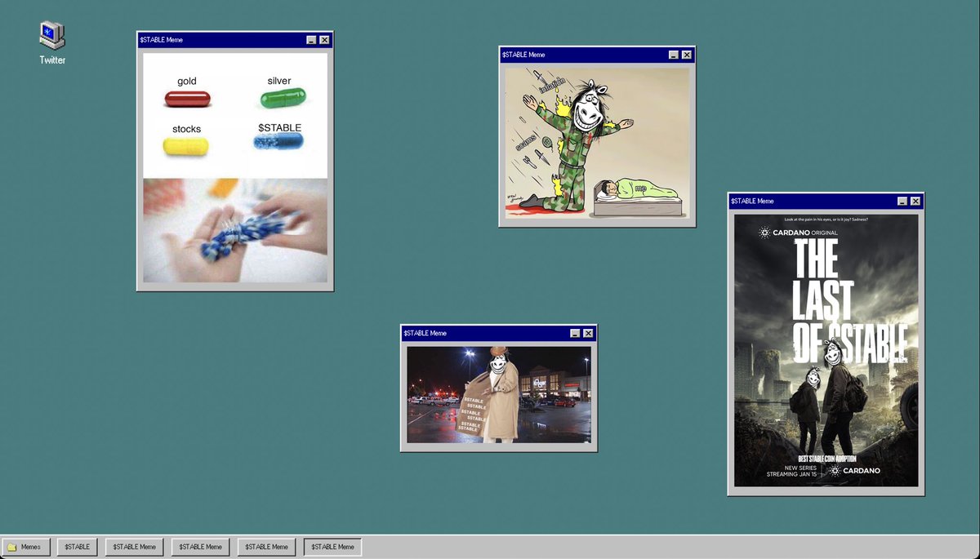Click the green silver pill
The image size is (980, 559).
coord(283,99)
